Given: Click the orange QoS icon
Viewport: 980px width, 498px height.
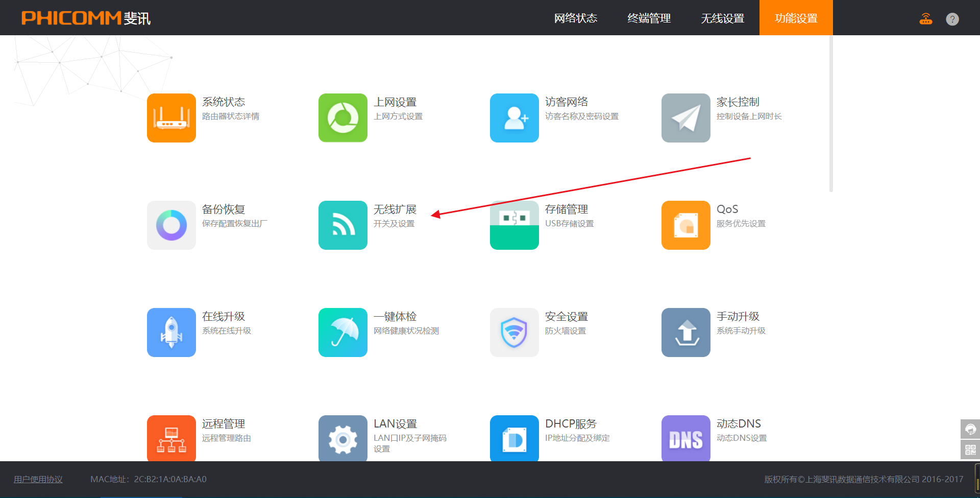Looking at the screenshot, I should tap(686, 225).
